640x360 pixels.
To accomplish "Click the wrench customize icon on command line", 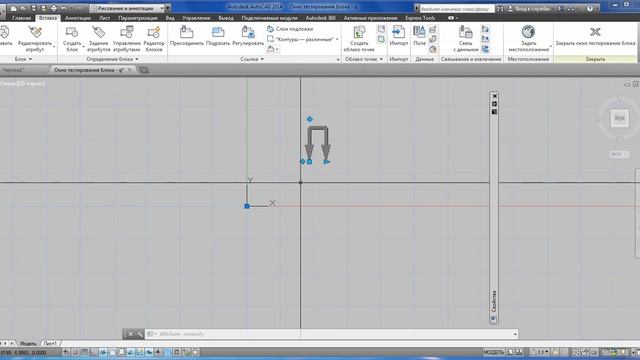I will click(x=140, y=334).
